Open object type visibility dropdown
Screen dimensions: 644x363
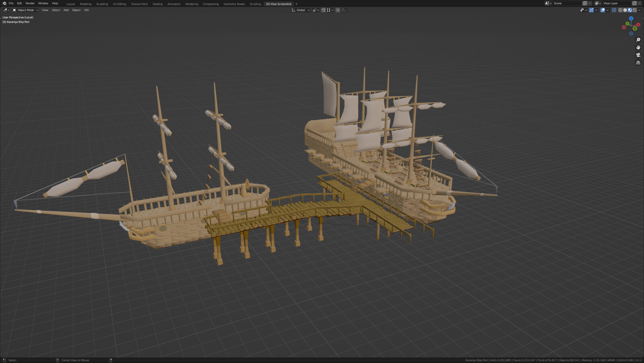pyautogui.click(x=583, y=10)
